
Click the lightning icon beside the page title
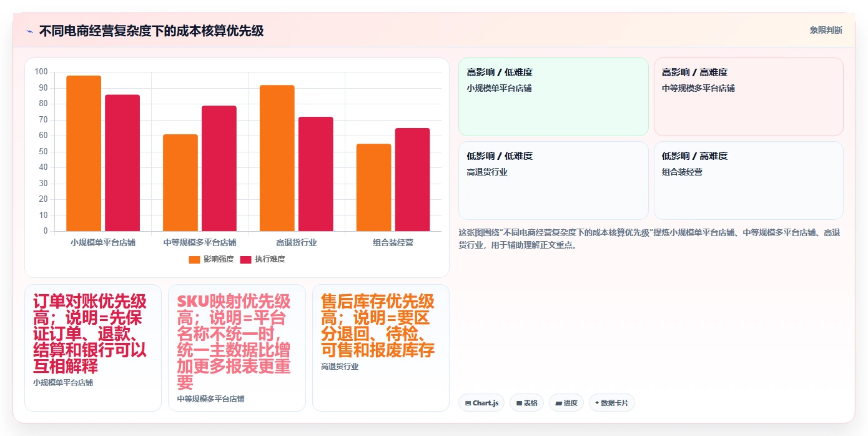pos(29,31)
